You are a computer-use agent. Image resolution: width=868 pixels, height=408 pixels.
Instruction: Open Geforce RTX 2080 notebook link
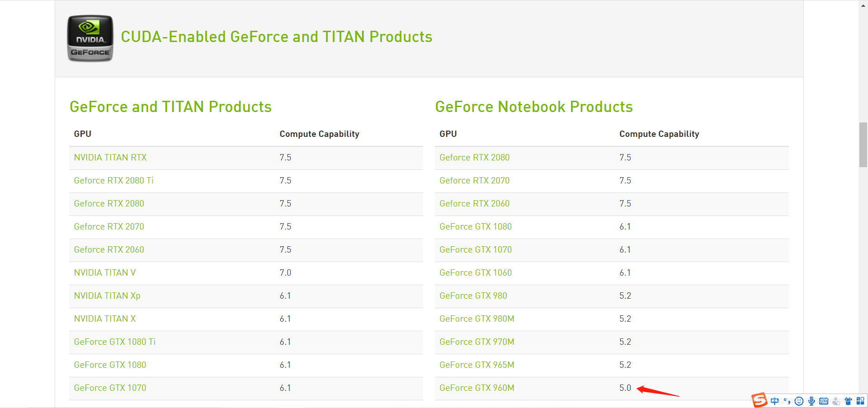pos(475,158)
